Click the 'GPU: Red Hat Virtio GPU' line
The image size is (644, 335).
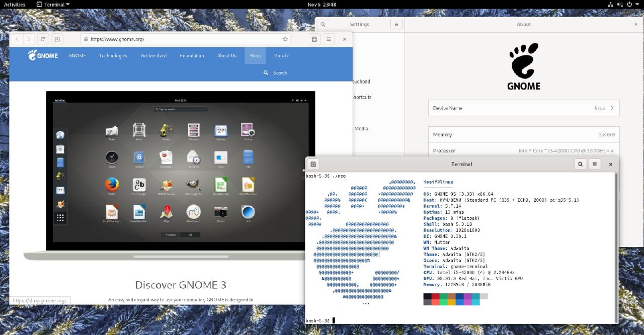473,279
